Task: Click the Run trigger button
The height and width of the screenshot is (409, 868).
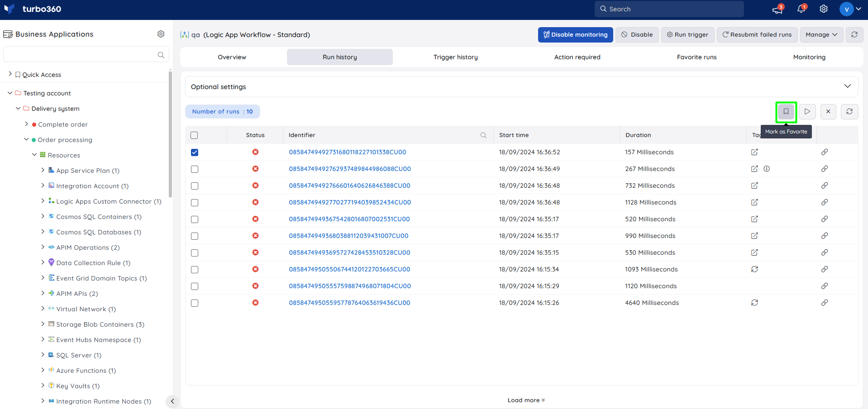Action: 688,35
